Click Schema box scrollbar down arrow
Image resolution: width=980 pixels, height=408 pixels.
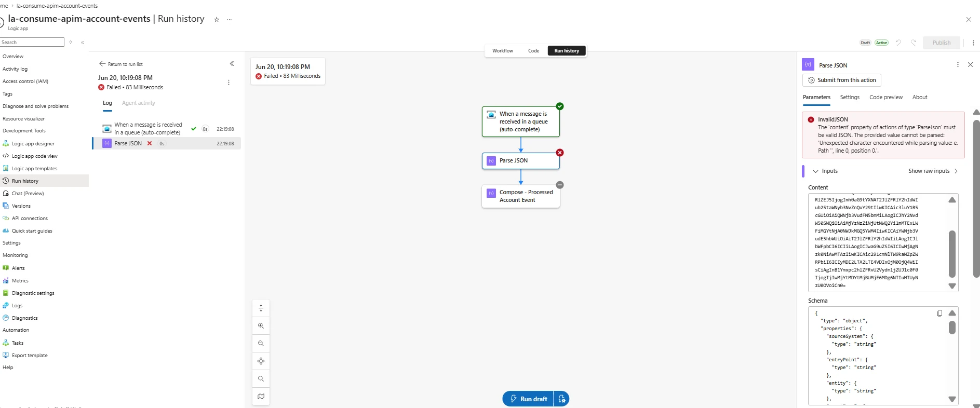point(952,399)
